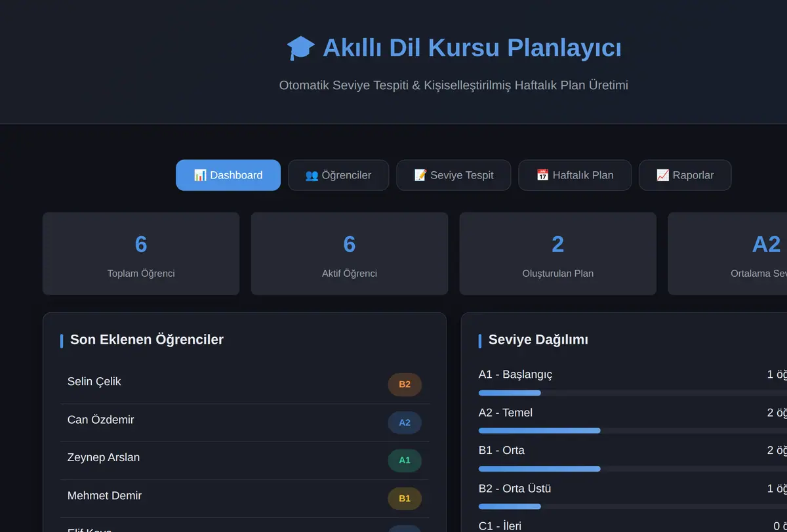Click the people icon on Öğrenciler
787x532 pixels.
coord(312,175)
